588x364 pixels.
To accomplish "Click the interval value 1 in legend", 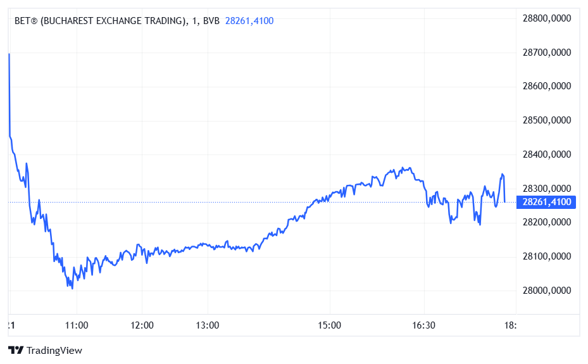I will tap(196, 21).
